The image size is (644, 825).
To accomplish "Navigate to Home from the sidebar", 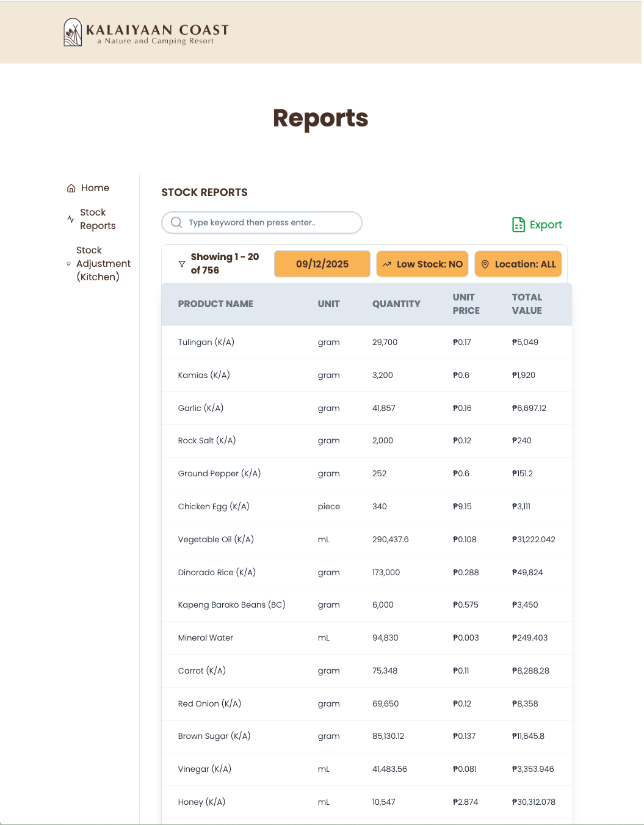I will tap(95, 187).
